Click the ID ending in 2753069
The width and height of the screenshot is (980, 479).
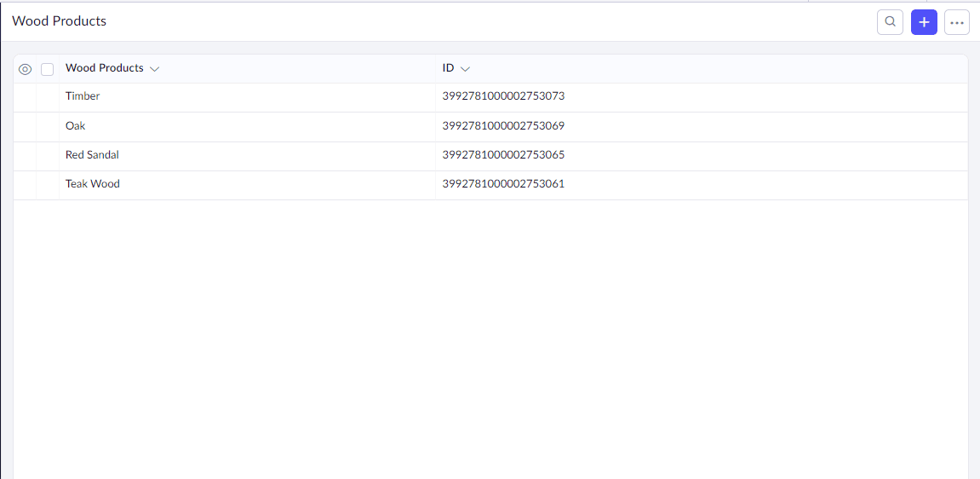click(x=503, y=126)
